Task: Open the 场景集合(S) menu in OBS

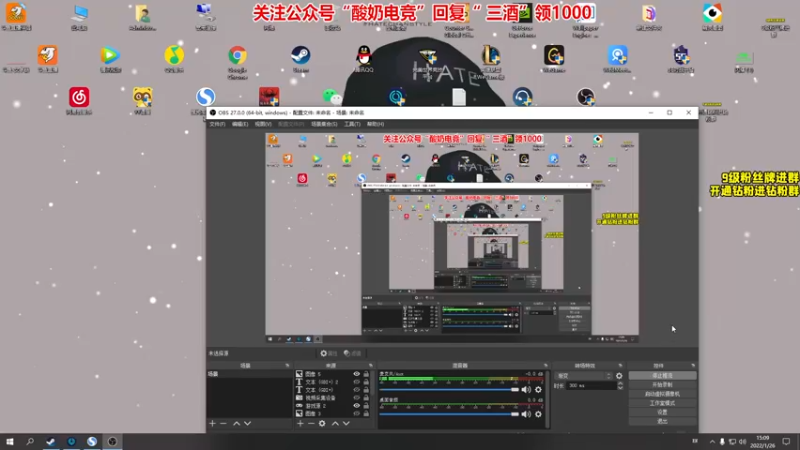Action: coord(324,124)
